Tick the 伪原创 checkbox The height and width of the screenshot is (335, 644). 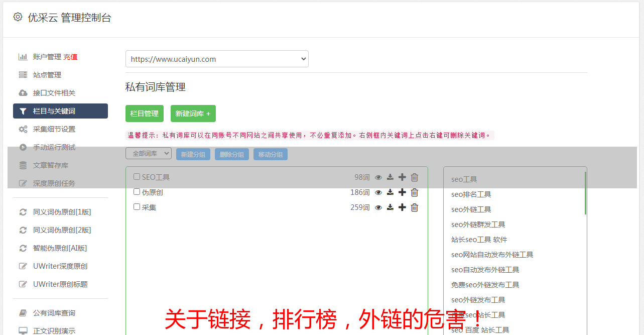click(x=137, y=192)
